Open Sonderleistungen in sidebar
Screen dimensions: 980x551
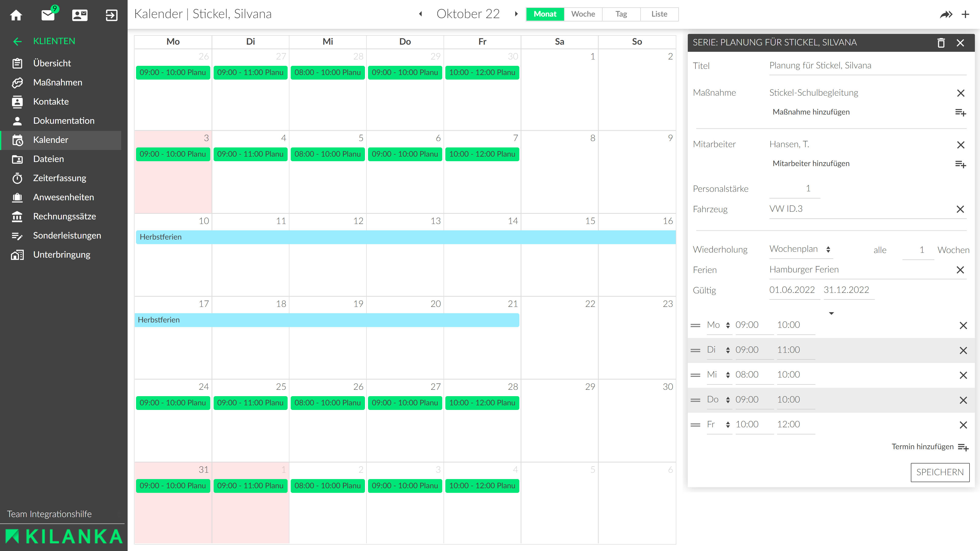coord(61,235)
